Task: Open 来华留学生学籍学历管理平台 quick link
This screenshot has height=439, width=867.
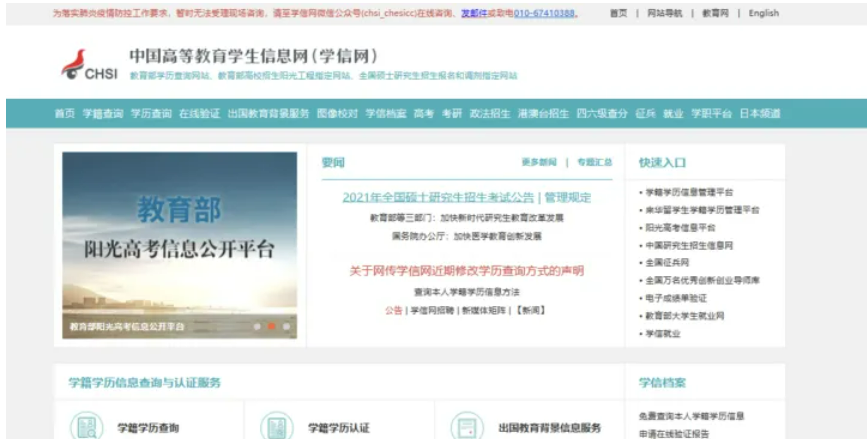Action: click(702, 210)
